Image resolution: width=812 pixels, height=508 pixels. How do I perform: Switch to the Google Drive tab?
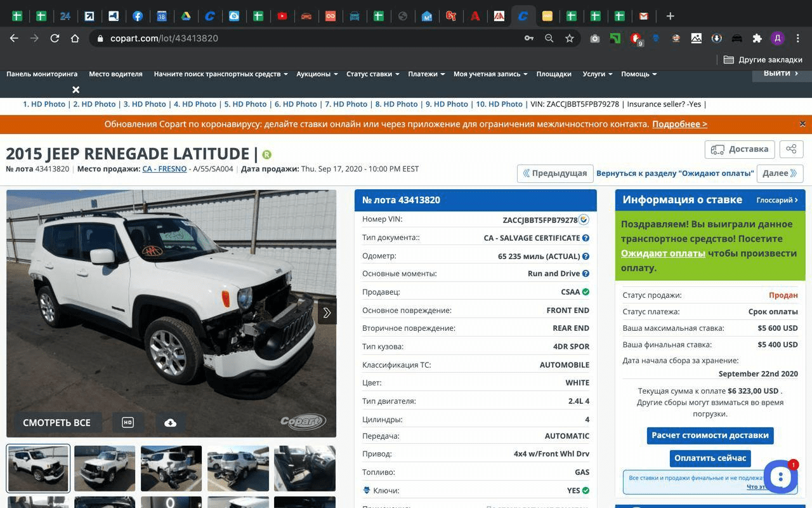[x=186, y=16]
